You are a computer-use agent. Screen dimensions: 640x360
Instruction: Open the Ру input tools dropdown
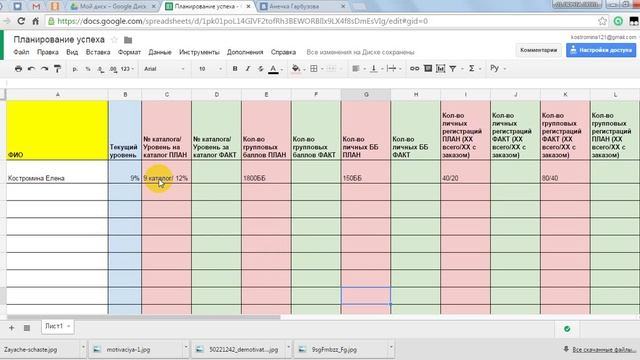(498, 68)
